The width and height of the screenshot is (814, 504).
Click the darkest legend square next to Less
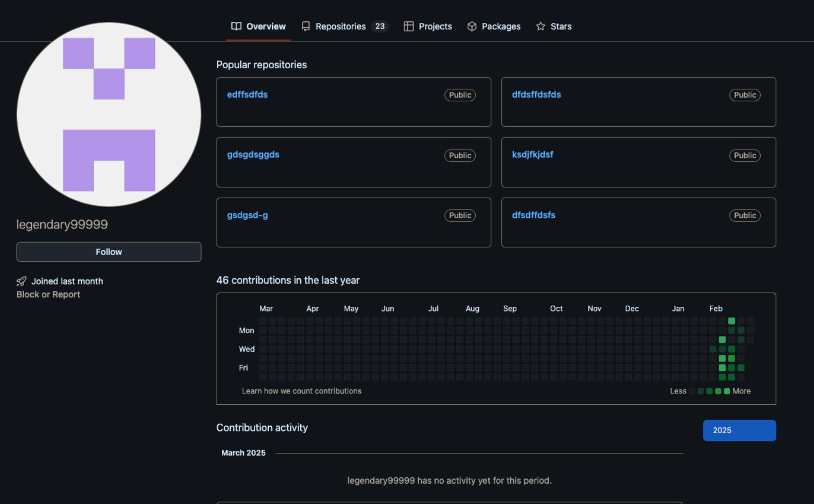(692, 391)
